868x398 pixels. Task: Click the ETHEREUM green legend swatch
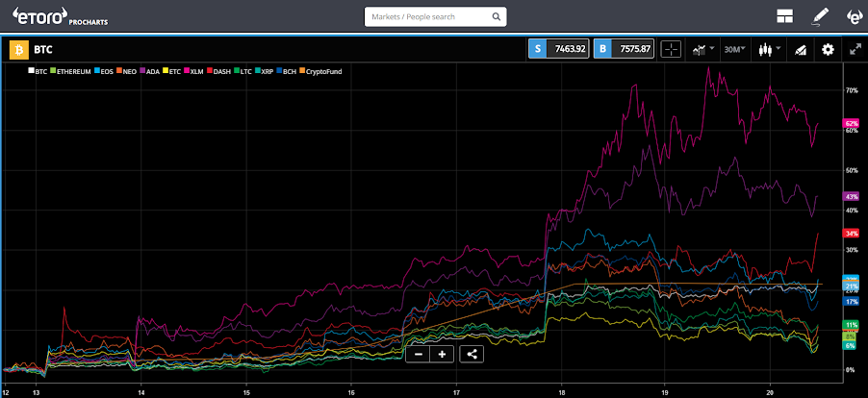(53, 71)
